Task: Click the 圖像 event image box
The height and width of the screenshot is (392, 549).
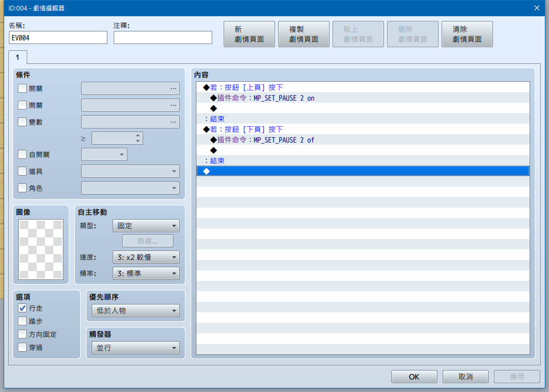Action: pyautogui.click(x=41, y=249)
